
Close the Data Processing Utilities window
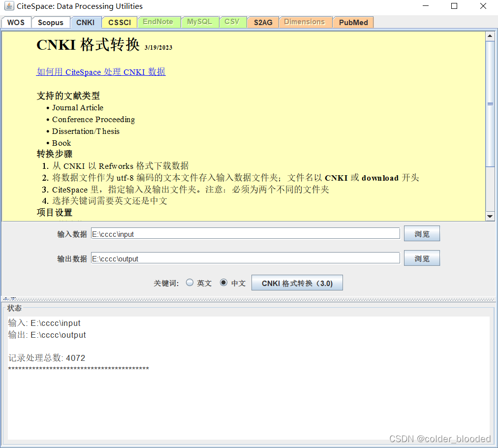click(x=483, y=6)
